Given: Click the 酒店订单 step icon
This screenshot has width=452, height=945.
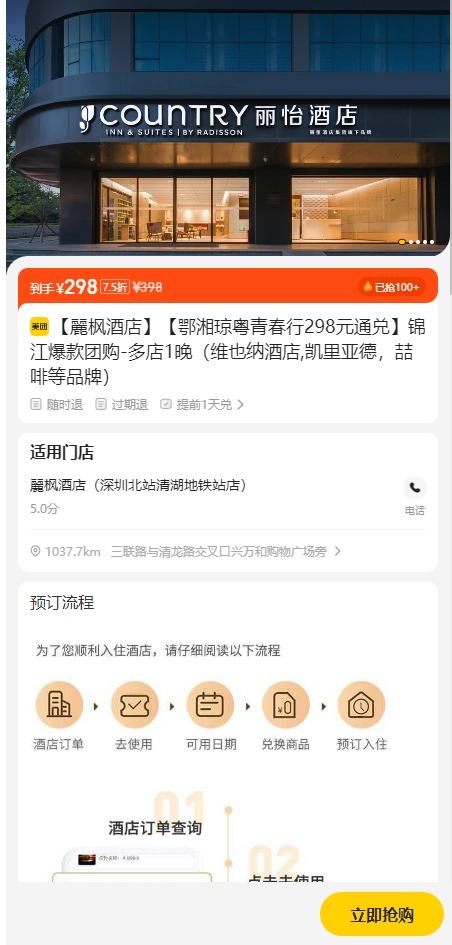Looking at the screenshot, I should 58,705.
